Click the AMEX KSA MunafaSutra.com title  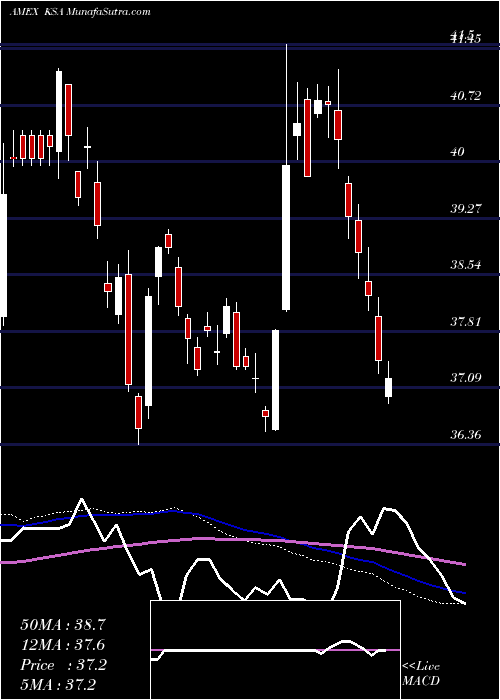(x=80, y=12)
